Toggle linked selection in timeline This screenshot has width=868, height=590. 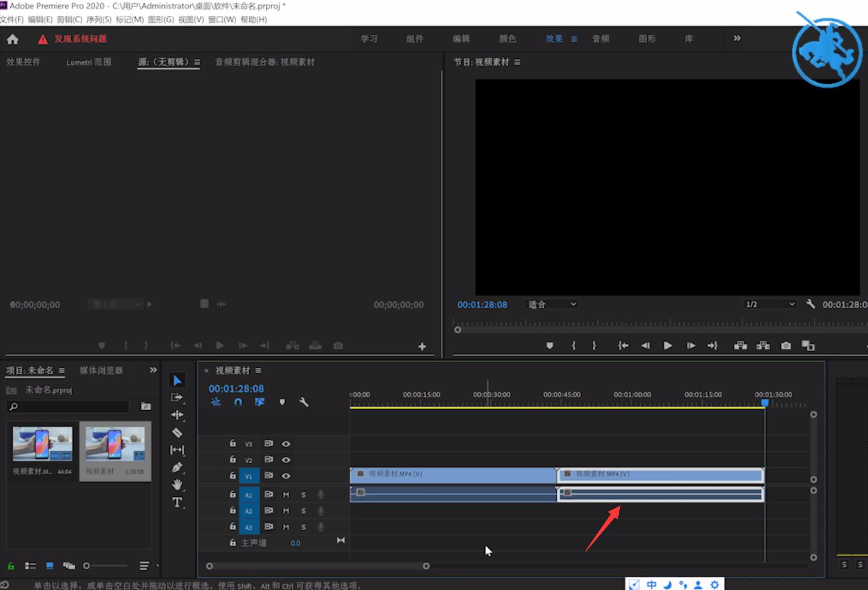pyautogui.click(x=259, y=402)
